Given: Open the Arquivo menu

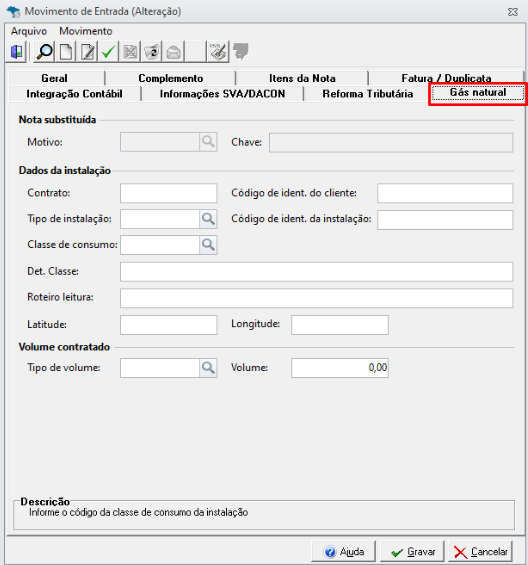Looking at the screenshot, I should tap(29, 31).
